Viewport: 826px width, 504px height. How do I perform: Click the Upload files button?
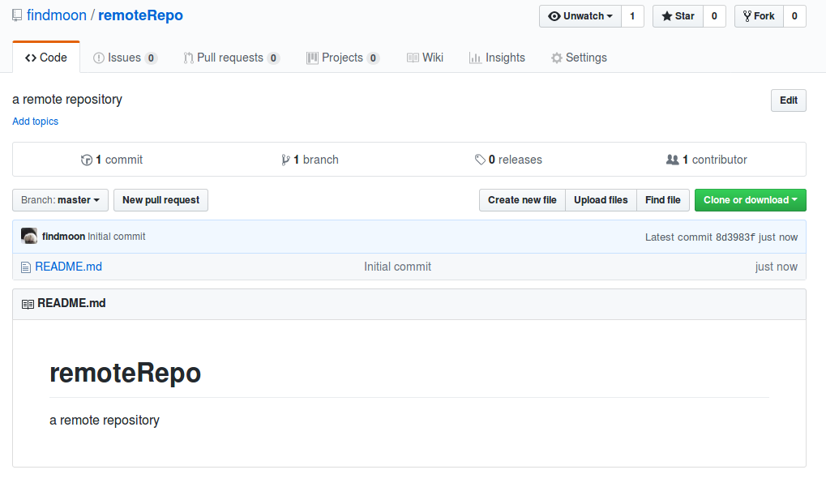coord(601,200)
